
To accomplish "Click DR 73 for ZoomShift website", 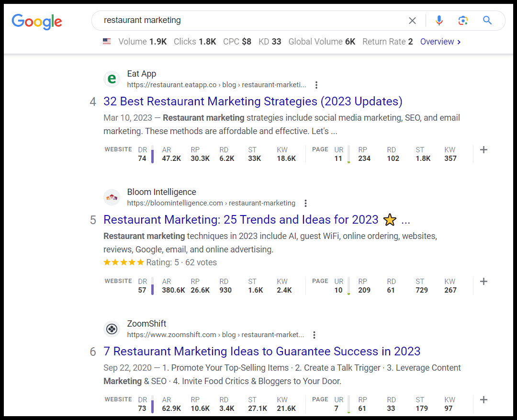I will pyautogui.click(x=143, y=404).
